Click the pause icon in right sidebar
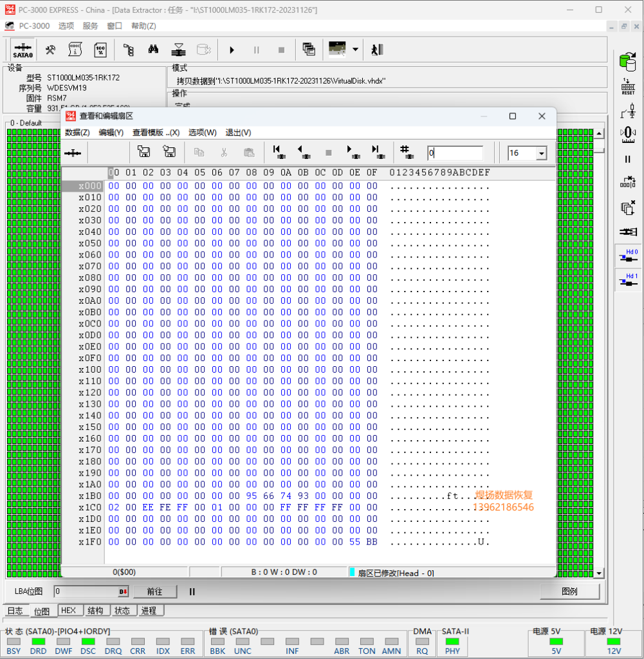644x659 pixels. coord(628,160)
